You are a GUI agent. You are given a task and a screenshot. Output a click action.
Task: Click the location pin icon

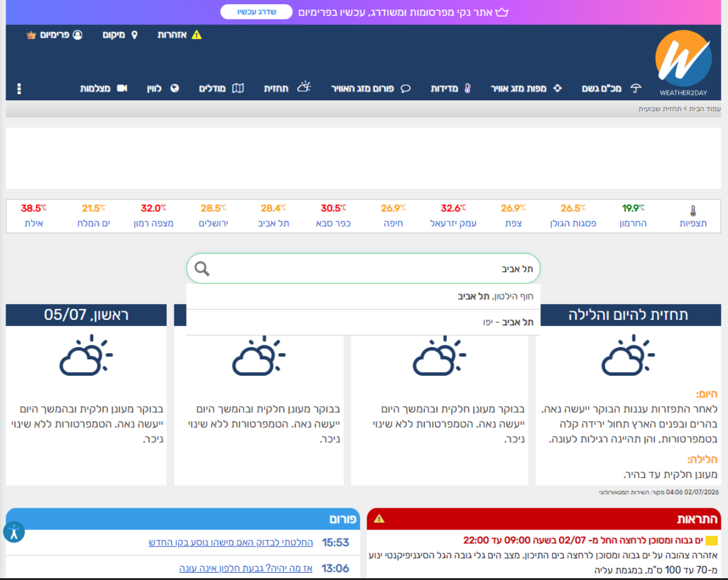pos(135,35)
